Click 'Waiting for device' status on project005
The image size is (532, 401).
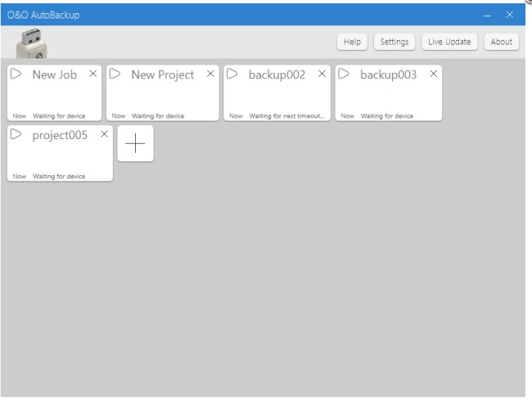point(59,177)
